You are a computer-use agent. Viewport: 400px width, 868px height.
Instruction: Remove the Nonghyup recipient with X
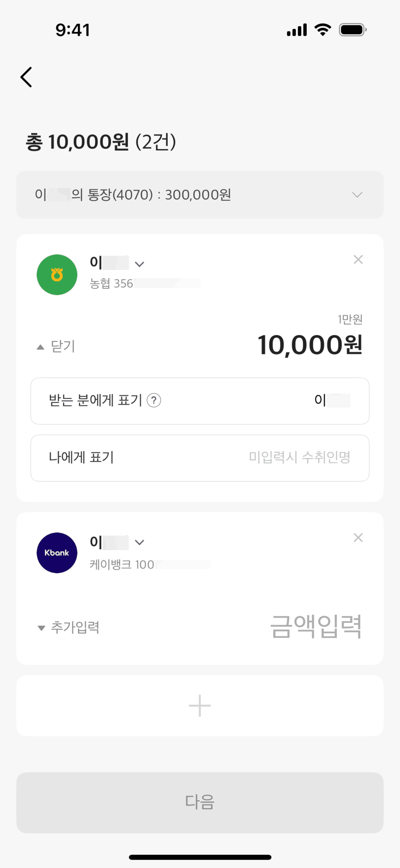point(358,259)
